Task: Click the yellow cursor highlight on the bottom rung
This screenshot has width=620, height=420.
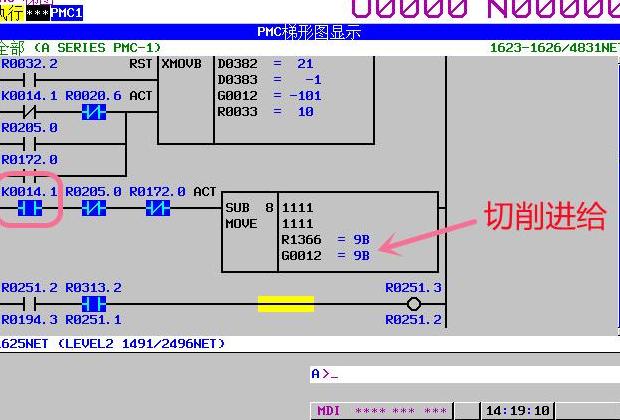Action: pyautogui.click(x=286, y=304)
